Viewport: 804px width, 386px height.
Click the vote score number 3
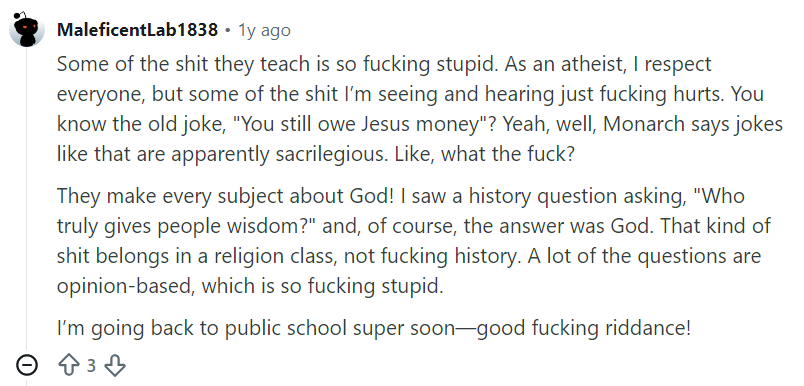click(x=91, y=365)
